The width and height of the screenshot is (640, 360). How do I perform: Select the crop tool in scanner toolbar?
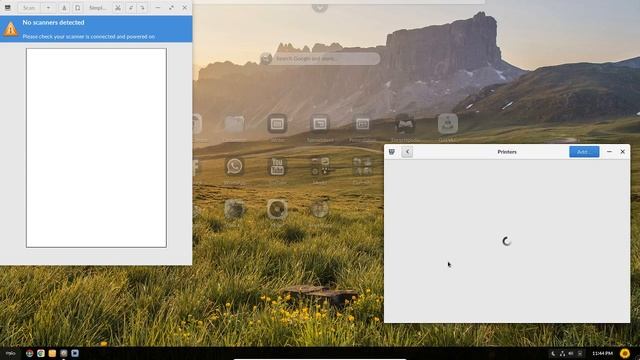(x=118, y=8)
